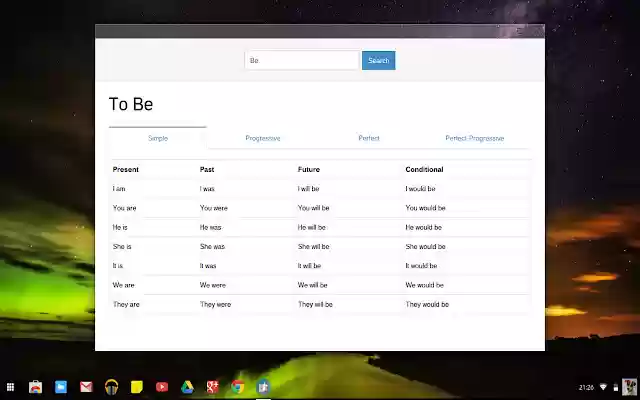Click the cell 'I am'
This screenshot has width=640, height=400.
click(119, 189)
